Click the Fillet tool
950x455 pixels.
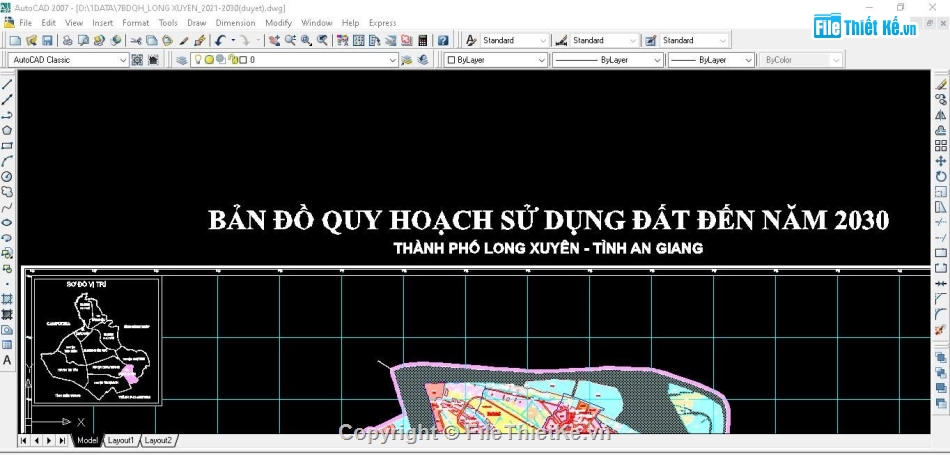941,313
